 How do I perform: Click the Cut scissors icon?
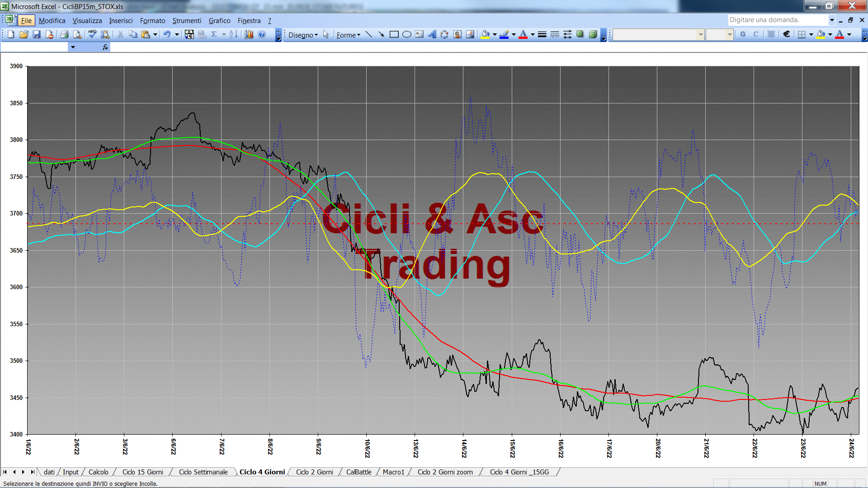pyautogui.click(x=120, y=35)
